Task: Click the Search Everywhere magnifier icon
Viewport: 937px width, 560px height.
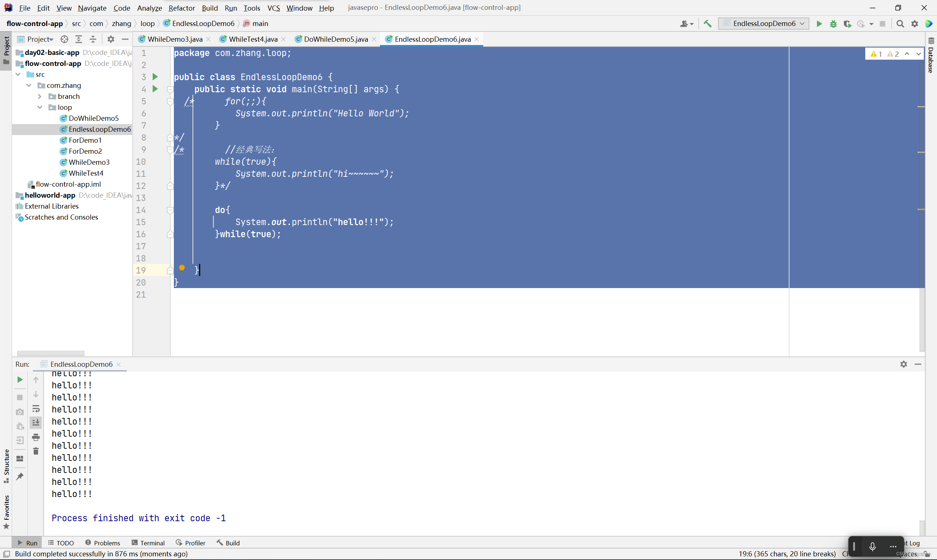Action: pyautogui.click(x=900, y=23)
